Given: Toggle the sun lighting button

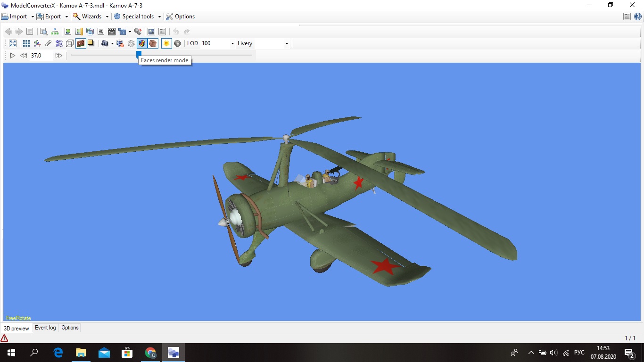Looking at the screenshot, I should pos(166,43).
